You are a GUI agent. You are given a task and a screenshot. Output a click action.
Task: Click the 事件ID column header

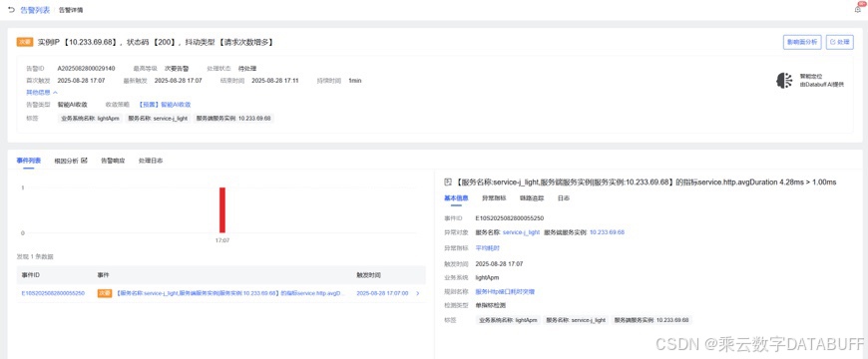31,275
